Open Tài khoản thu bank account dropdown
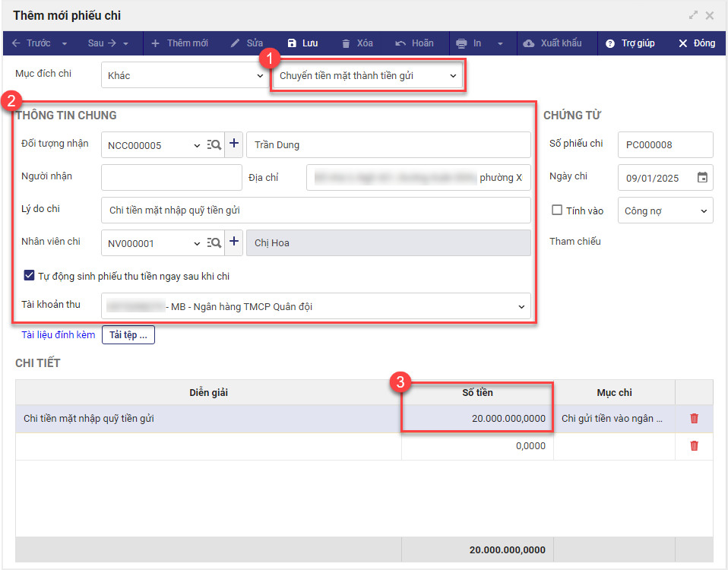The width and height of the screenshot is (728, 570). [x=316, y=306]
